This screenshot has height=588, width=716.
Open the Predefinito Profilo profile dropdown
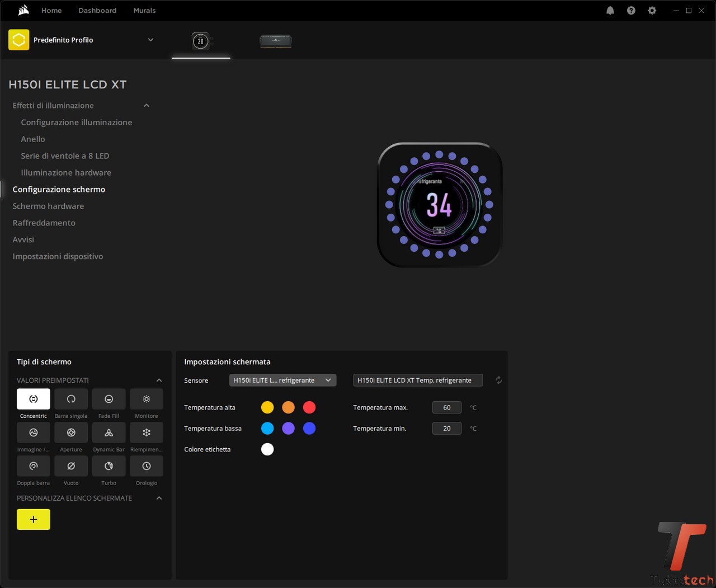click(150, 40)
